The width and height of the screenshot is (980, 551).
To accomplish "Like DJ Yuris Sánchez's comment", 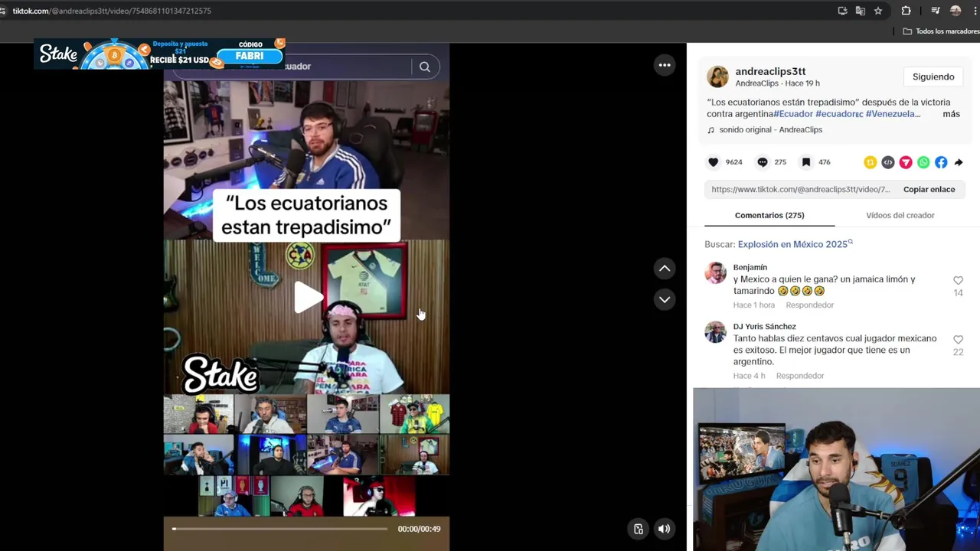I will click(958, 340).
